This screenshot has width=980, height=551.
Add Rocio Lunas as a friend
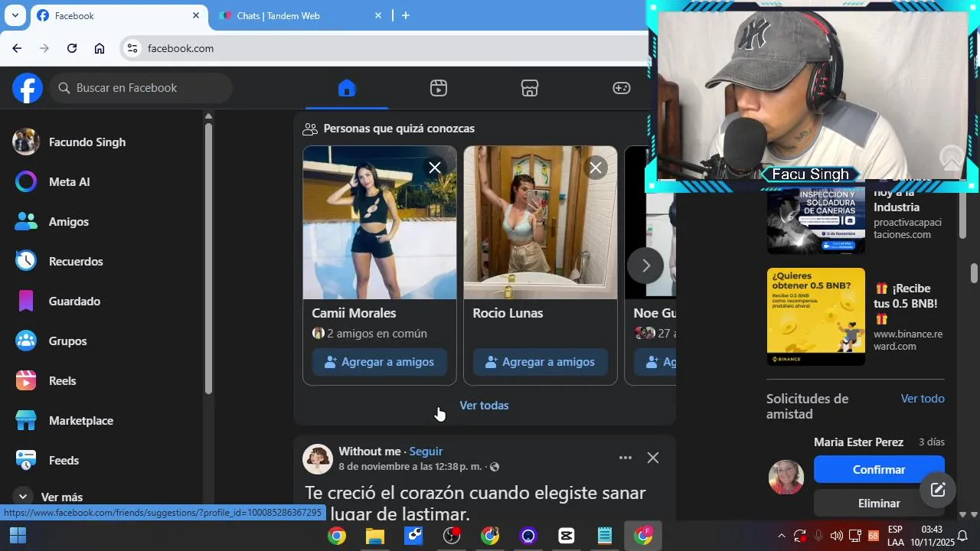[x=541, y=362]
